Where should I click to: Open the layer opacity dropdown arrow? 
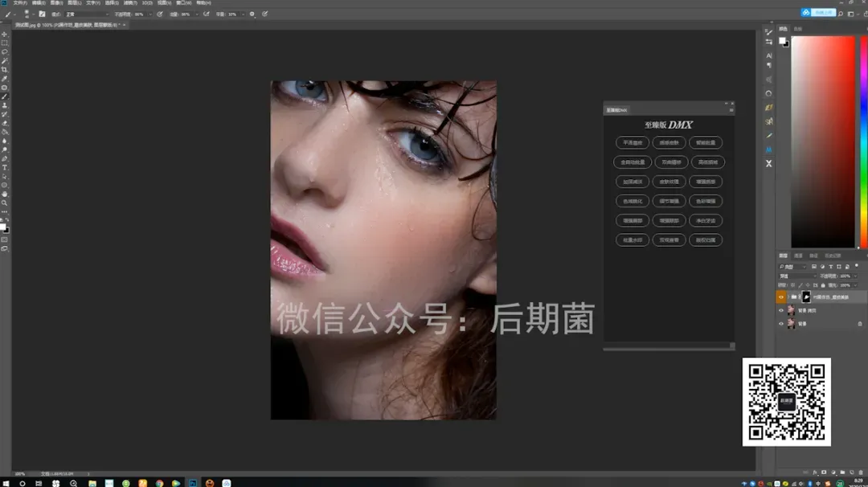[x=856, y=276]
